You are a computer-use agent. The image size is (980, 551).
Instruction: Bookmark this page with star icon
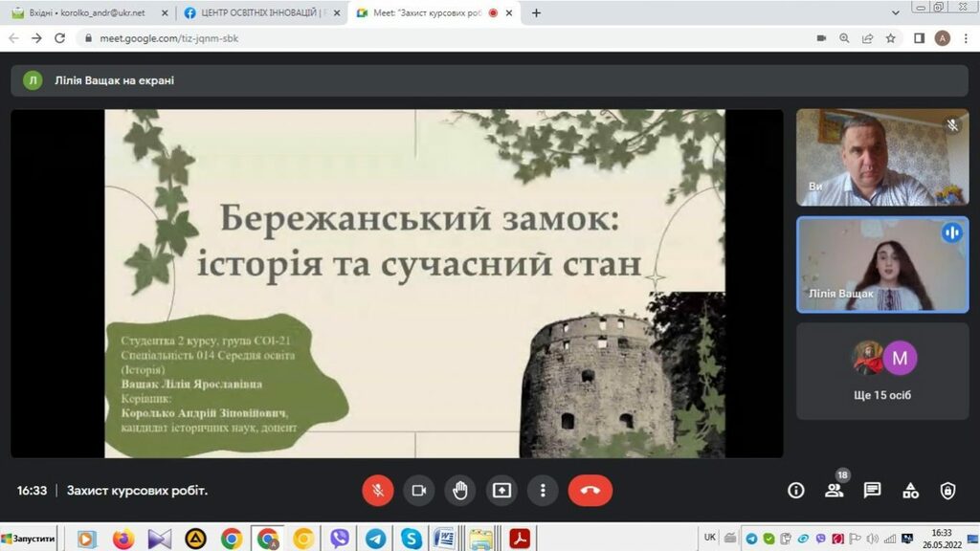point(891,38)
